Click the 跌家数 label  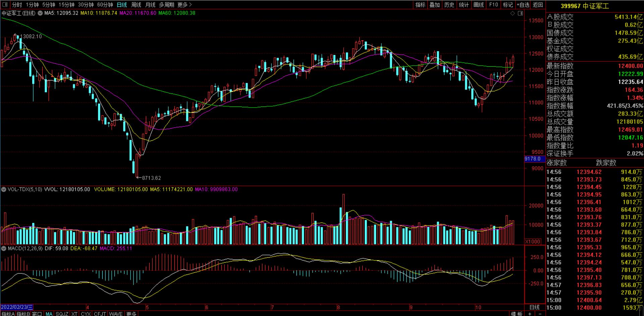point(606,163)
